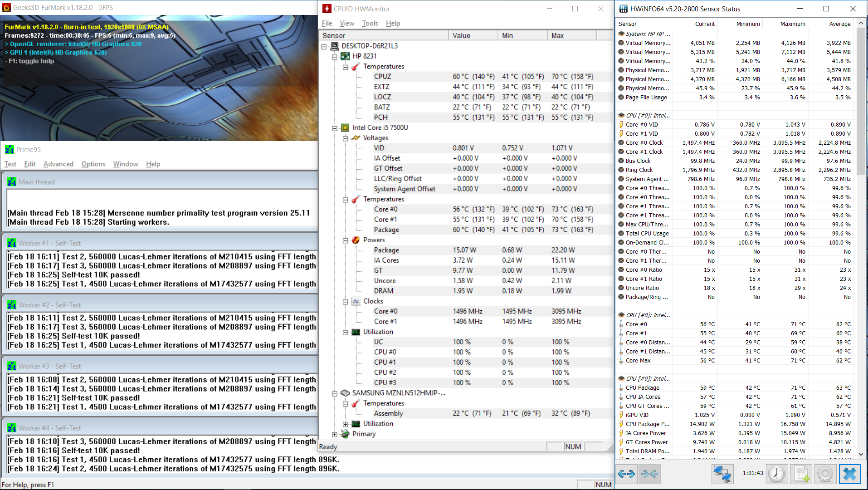Expand the SAMSUNG Utilization node
Image resolution: width=868 pixels, height=490 pixels.
pos(346,424)
